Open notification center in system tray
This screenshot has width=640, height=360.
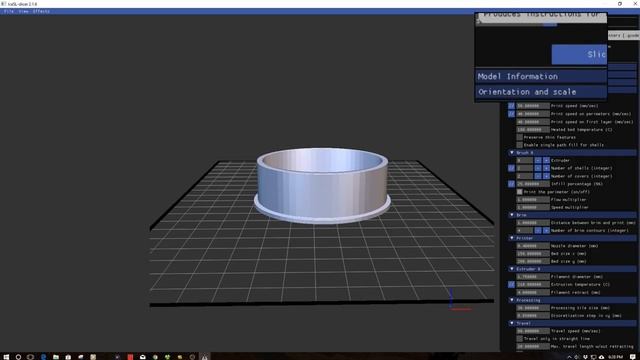tap(632, 357)
